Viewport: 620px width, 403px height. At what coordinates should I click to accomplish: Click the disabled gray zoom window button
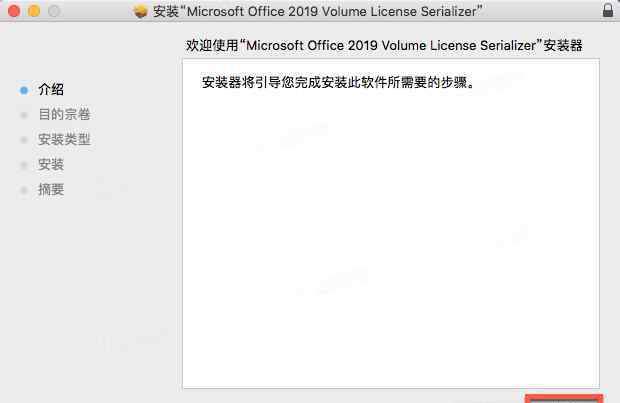[x=53, y=12]
